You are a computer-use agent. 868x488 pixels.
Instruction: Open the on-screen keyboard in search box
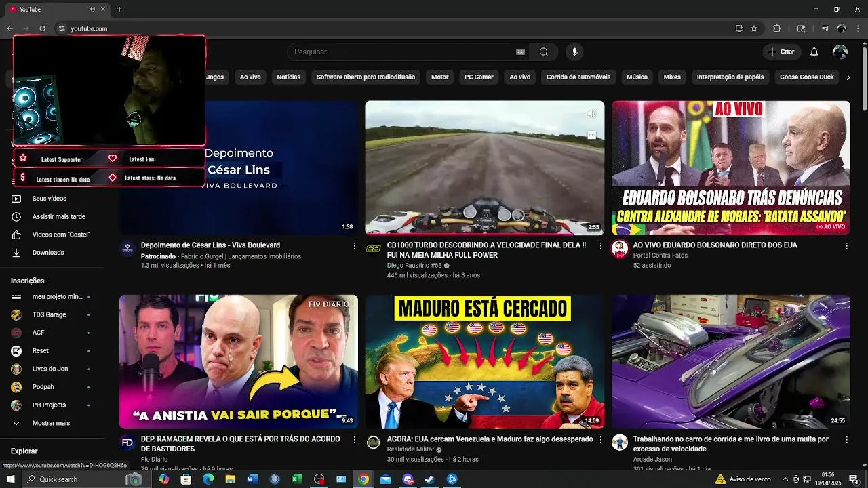tap(521, 52)
